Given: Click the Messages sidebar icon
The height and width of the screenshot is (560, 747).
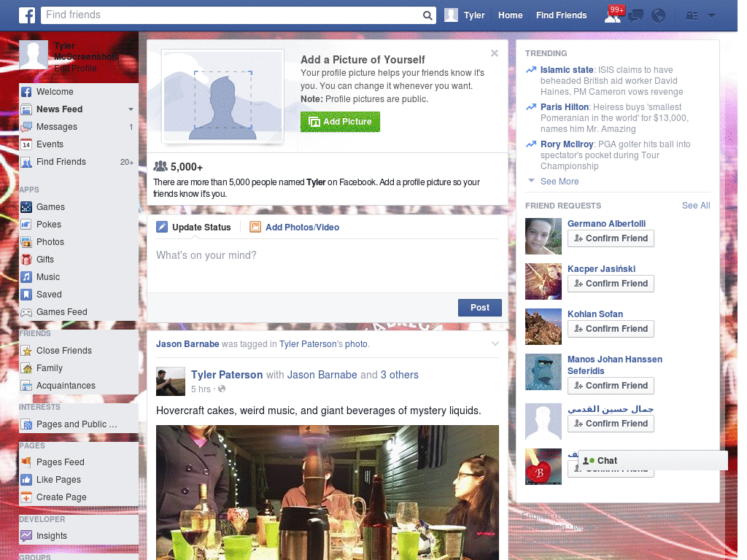Looking at the screenshot, I should pyautogui.click(x=26, y=127).
